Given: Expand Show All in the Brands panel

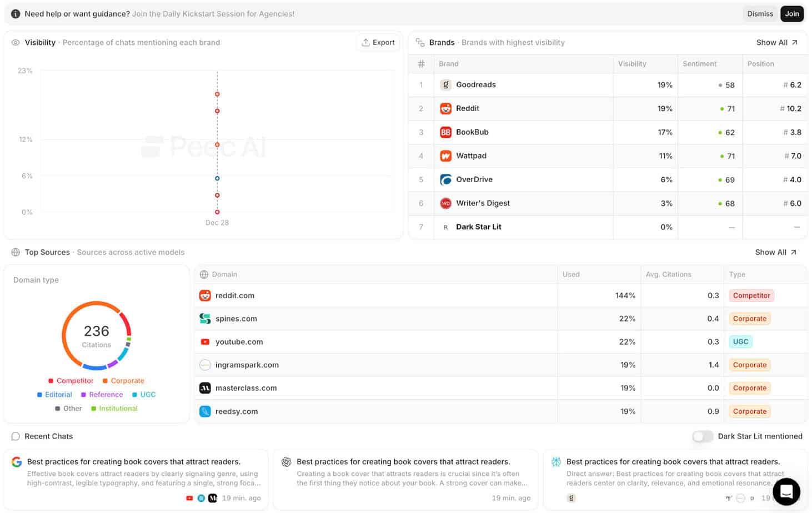Looking at the screenshot, I should [776, 42].
